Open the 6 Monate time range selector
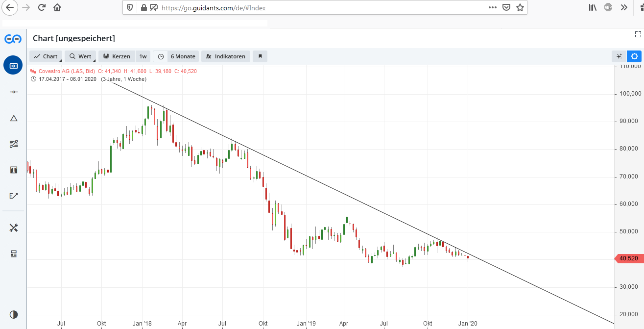Screen dimensions: 644x329 pyautogui.click(x=177, y=56)
